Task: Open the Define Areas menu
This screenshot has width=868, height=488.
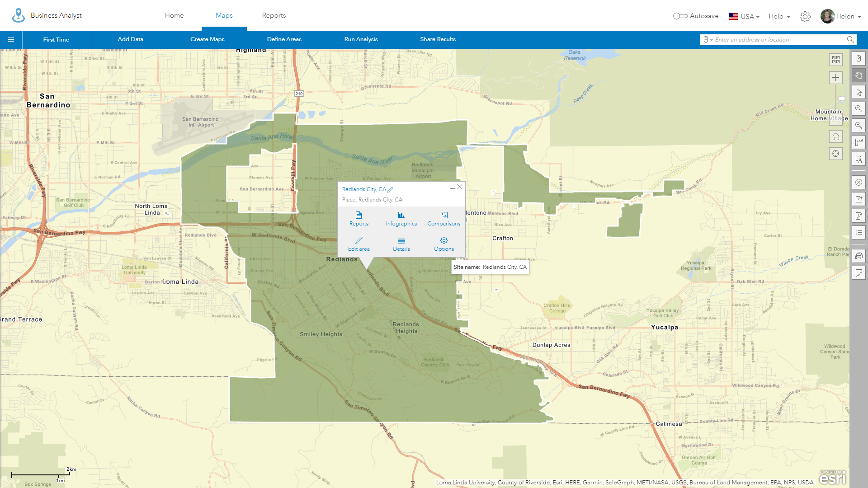Action: coord(284,39)
